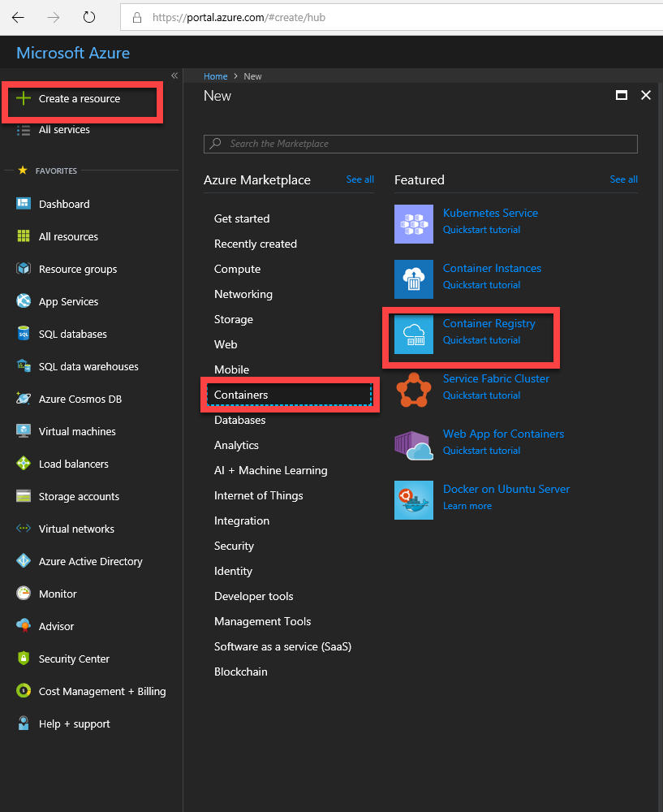Click the browser refresh button
663x812 pixels.
(x=89, y=18)
